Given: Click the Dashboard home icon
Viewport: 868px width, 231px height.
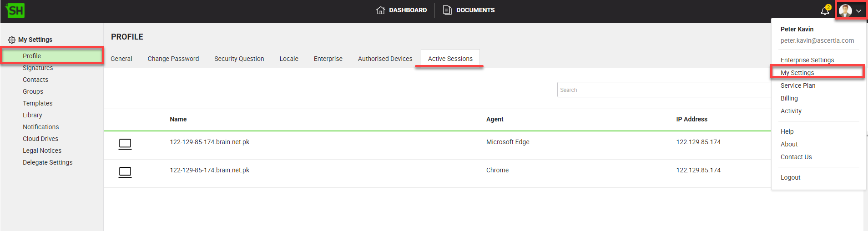Looking at the screenshot, I should (381, 10).
